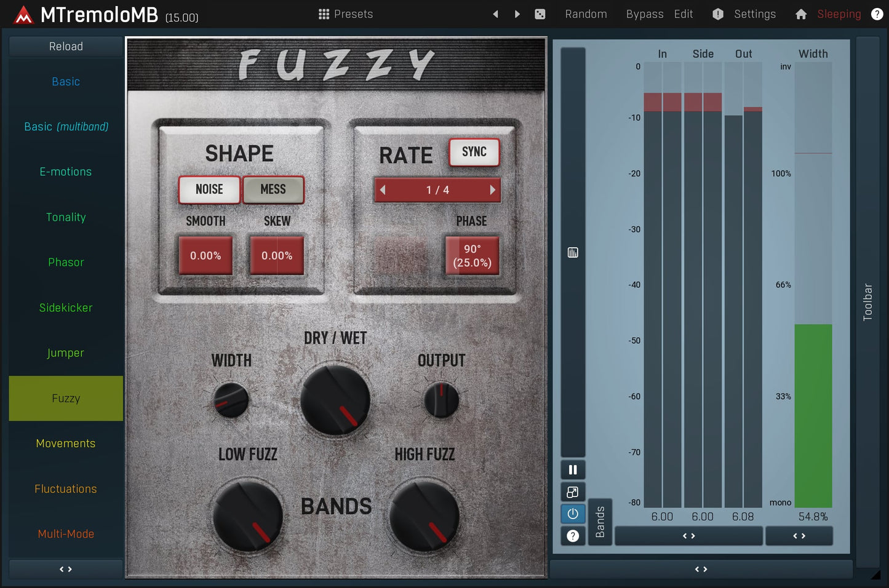Screen dimensions: 889x588
Task: Select the Phasor device
Action: (66, 263)
